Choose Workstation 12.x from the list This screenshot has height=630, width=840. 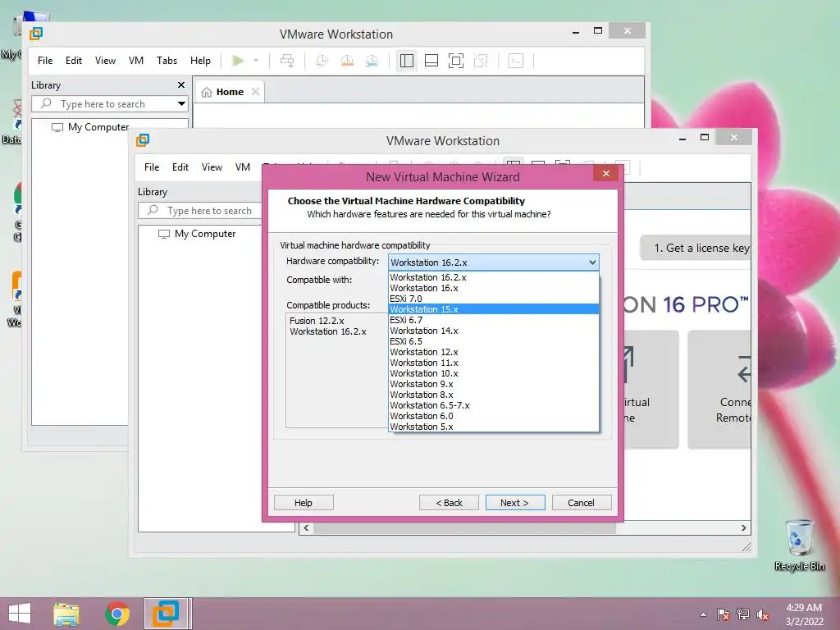click(493, 352)
